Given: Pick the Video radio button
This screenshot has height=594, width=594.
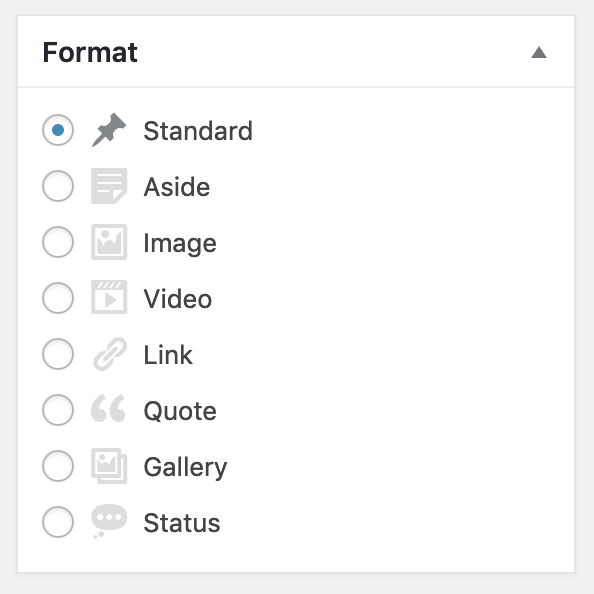Looking at the screenshot, I should 58,298.
